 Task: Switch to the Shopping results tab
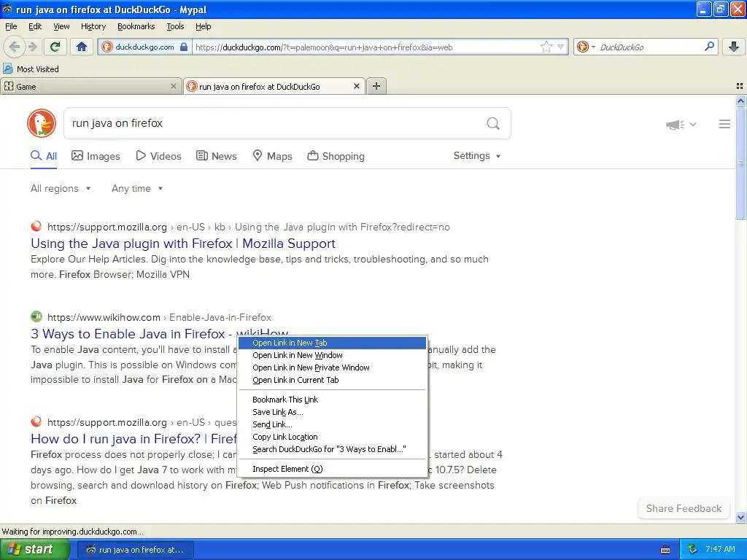point(336,156)
